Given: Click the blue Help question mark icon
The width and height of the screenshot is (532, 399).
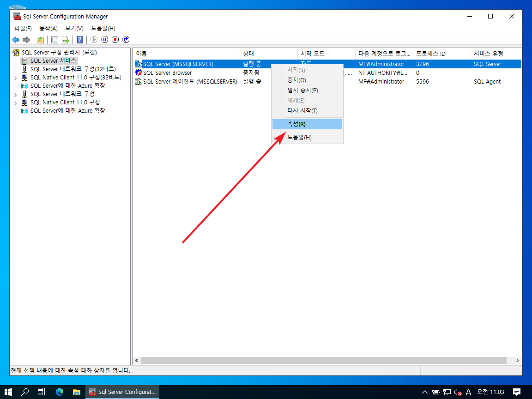Looking at the screenshot, I should point(79,40).
